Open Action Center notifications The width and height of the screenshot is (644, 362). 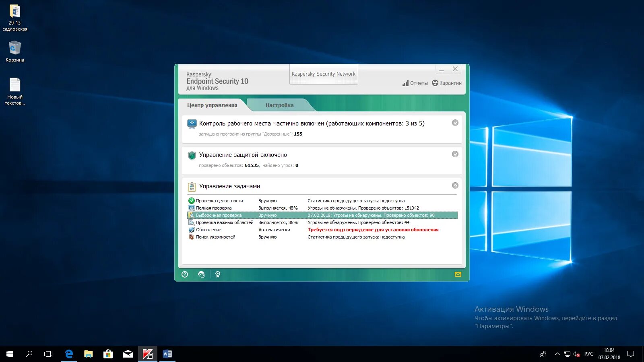tap(631, 354)
